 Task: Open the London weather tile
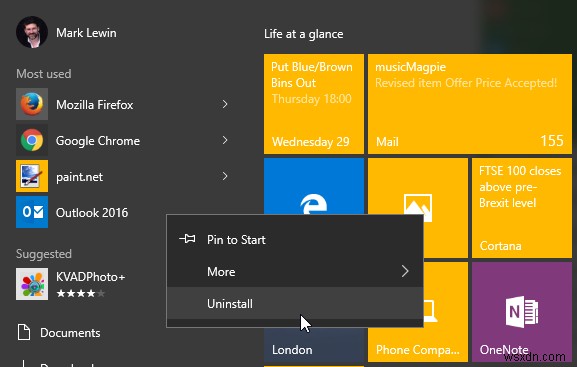tap(314, 345)
